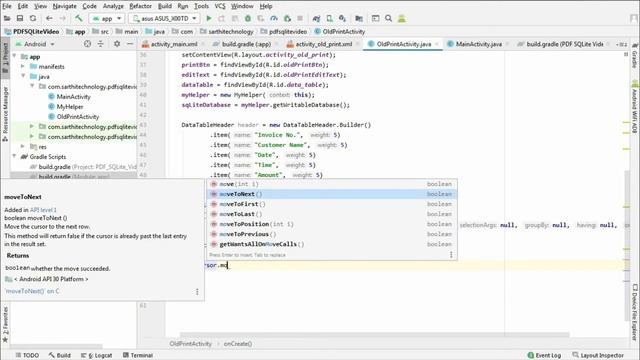Close the OldPrintActivity.java tab
This screenshot has height=360, width=640.
point(437,44)
